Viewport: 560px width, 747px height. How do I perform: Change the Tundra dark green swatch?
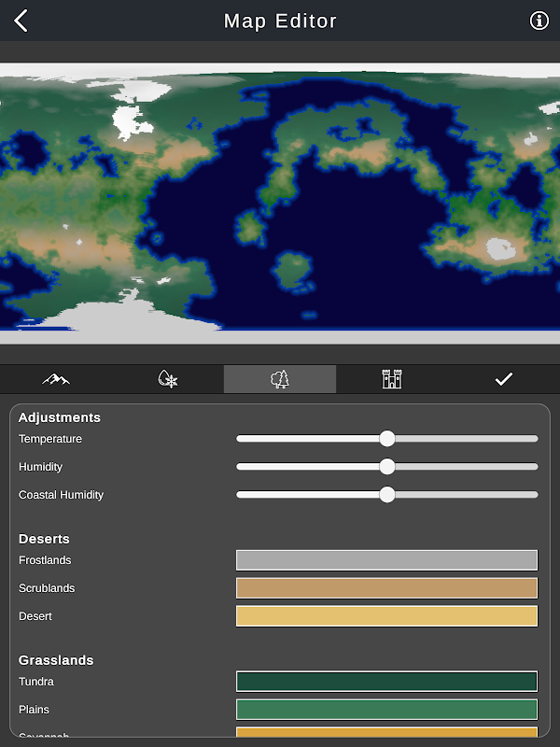tap(386, 682)
